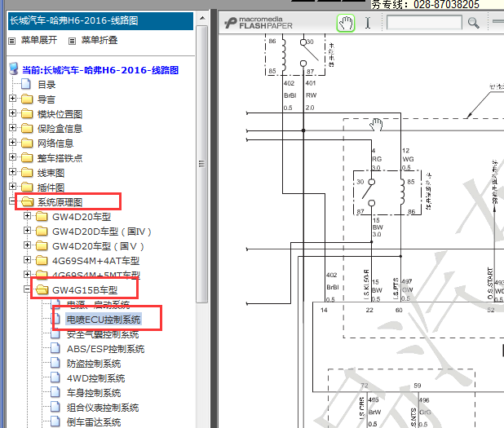Screen dimensions: 504x428
Task: Click the FlashPaper search magnifier icon
Action: pyautogui.click(x=473, y=23)
